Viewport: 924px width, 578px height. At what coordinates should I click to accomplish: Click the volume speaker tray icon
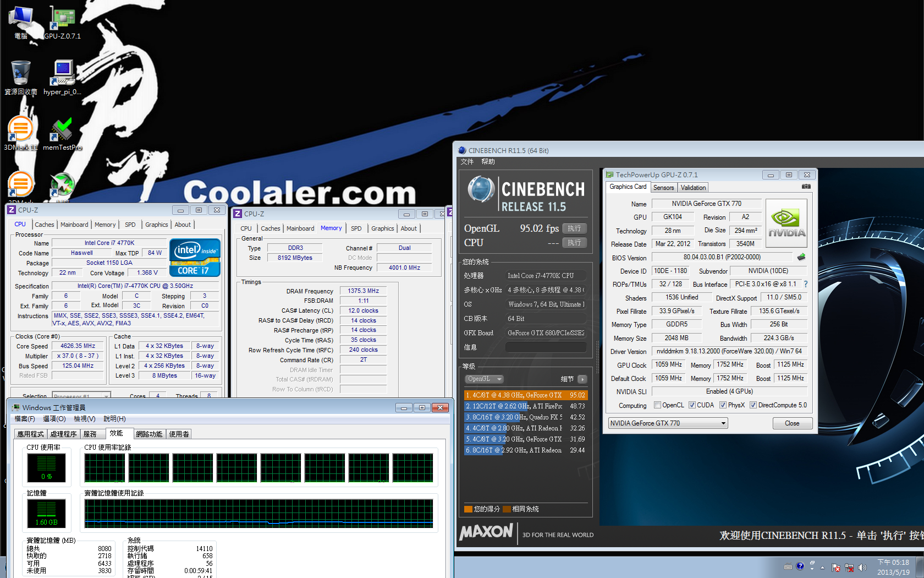pyautogui.click(x=862, y=568)
